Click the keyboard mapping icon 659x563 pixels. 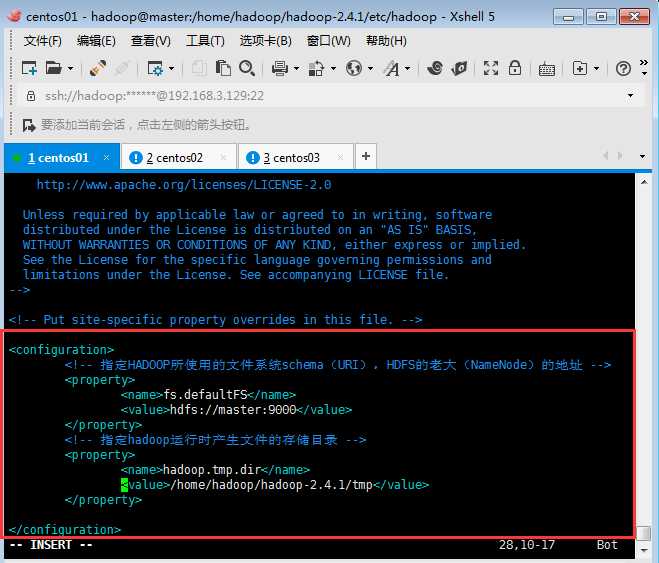[x=546, y=69]
